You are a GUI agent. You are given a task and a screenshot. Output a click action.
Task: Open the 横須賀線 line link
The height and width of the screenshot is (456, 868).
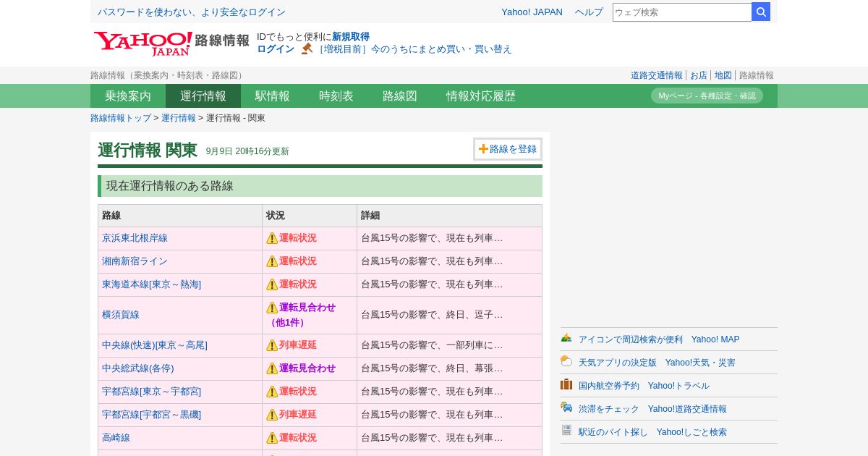pyautogui.click(x=121, y=315)
